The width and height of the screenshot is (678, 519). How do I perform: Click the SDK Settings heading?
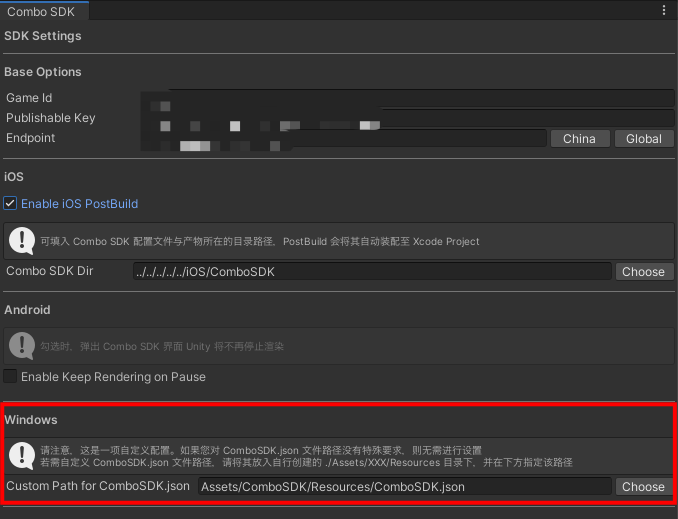pyautogui.click(x=43, y=36)
